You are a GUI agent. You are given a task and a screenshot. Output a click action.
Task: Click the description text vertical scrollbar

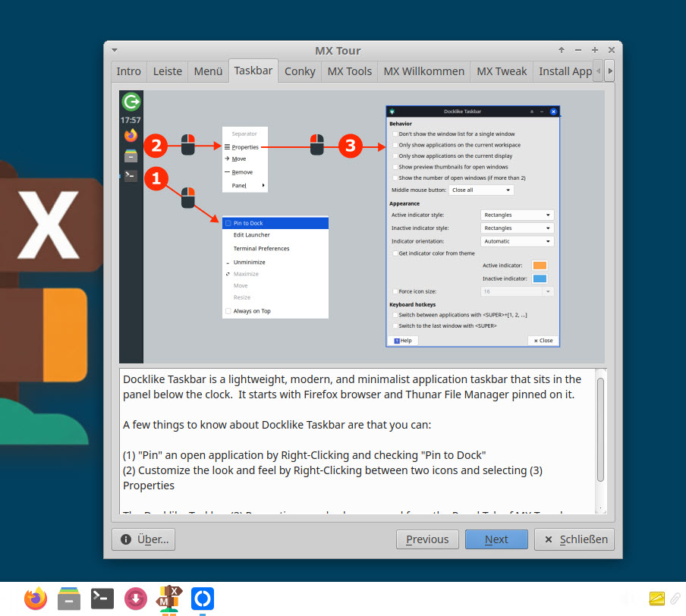[601, 429]
